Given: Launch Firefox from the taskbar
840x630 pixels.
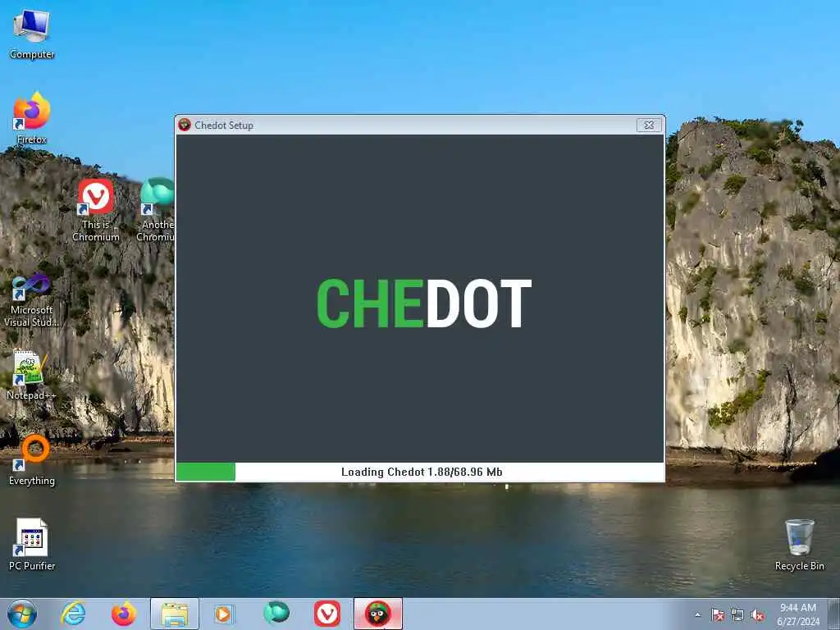Looking at the screenshot, I should [124, 614].
